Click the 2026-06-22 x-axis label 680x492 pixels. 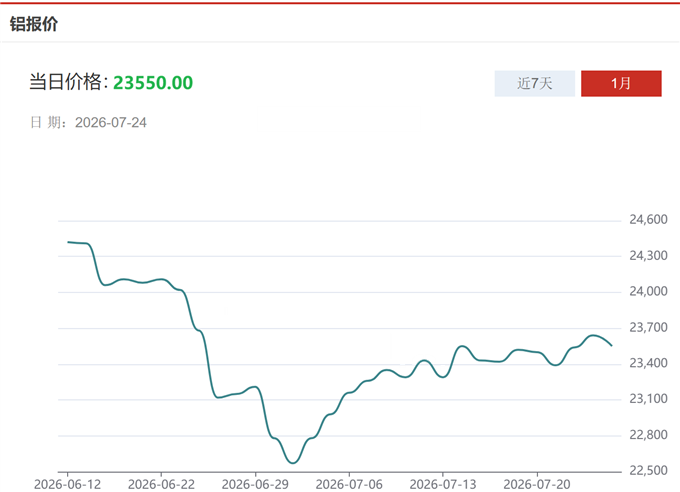[x=161, y=484]
